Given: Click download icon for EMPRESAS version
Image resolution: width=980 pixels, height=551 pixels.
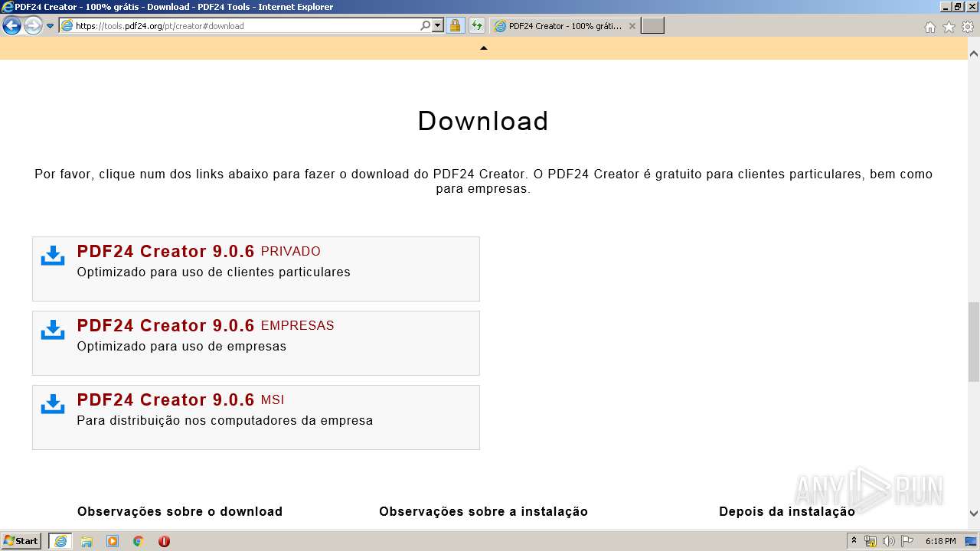Looking at the screenshot, I should pyautogui.click(x=53, y=330).
